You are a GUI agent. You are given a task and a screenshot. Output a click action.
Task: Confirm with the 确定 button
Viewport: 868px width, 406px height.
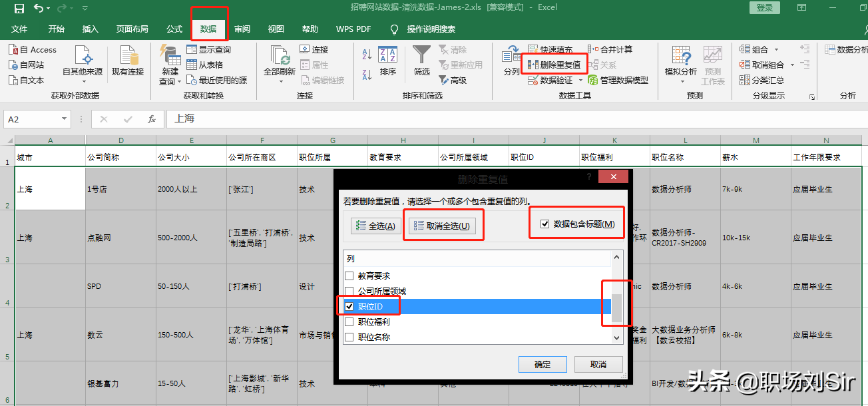coord(542,365)
